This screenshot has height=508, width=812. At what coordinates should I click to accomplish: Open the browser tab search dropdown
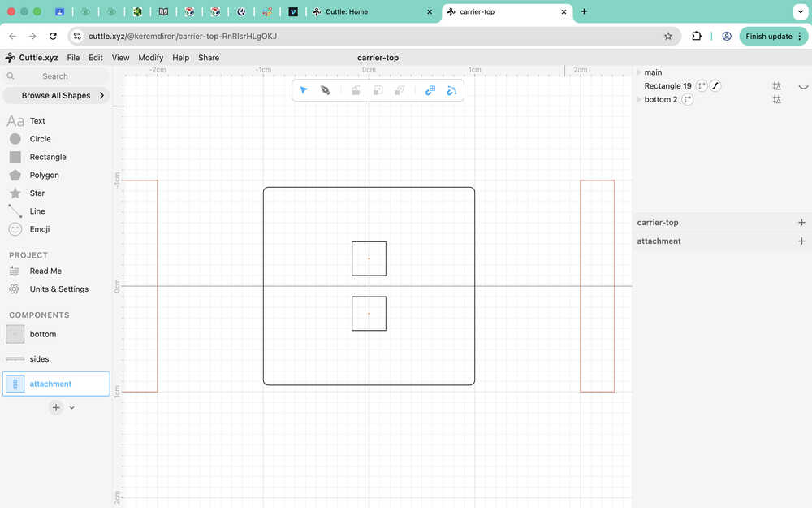point(800,11)
